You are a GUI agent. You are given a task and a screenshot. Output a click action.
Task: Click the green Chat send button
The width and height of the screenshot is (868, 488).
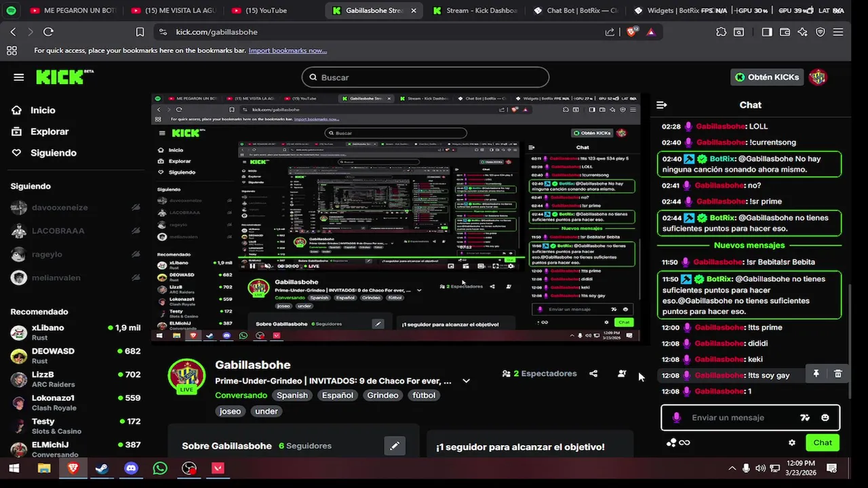823,443
